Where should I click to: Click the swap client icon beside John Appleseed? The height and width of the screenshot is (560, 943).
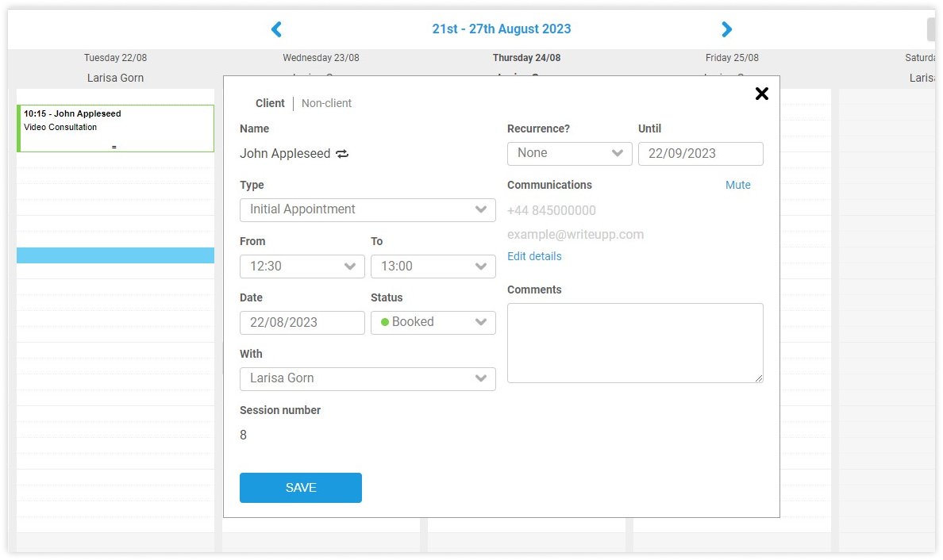(x=342, y=154)
